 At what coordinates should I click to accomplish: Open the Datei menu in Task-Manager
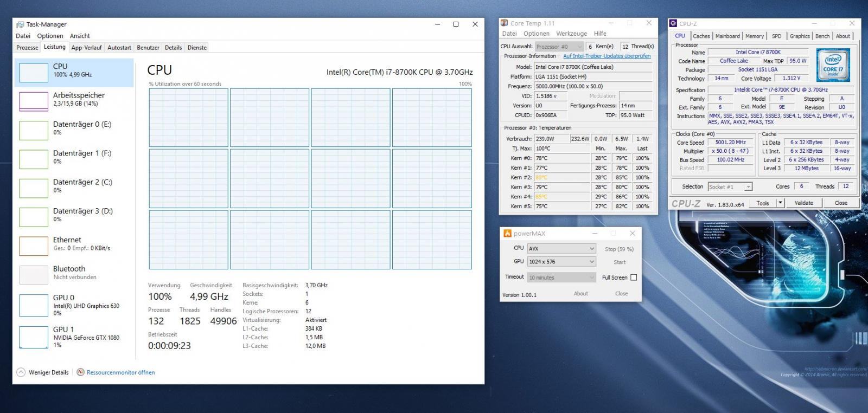point(23,36)
